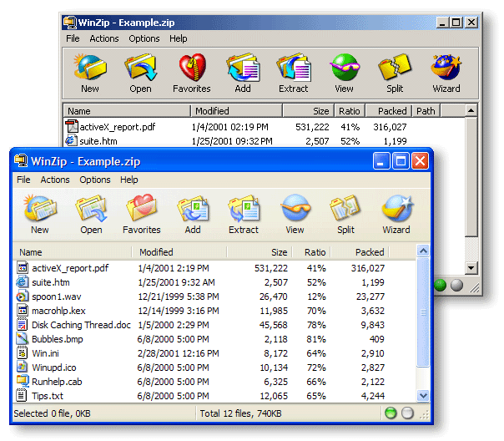Click front window vertical scrollbar thumb
This screenshot has height=441, width=504.
click(x=423, y=312)
